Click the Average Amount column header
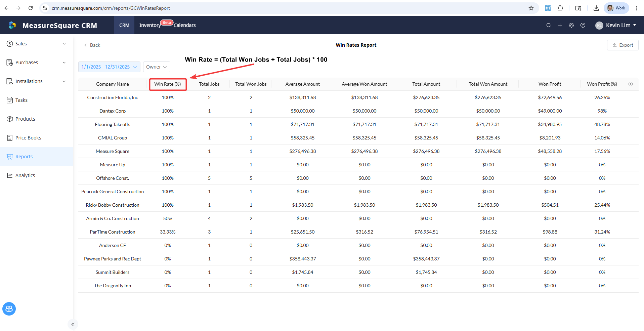 coord(303,84)
